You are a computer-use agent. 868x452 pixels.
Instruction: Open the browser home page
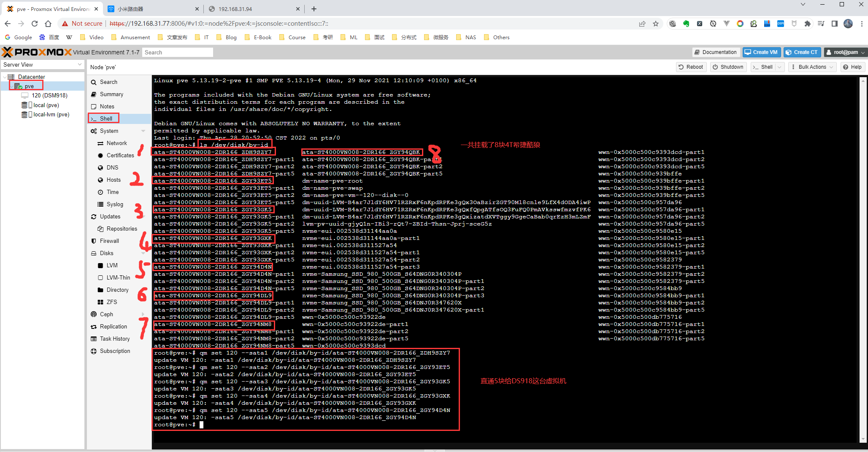pos(48,24)
